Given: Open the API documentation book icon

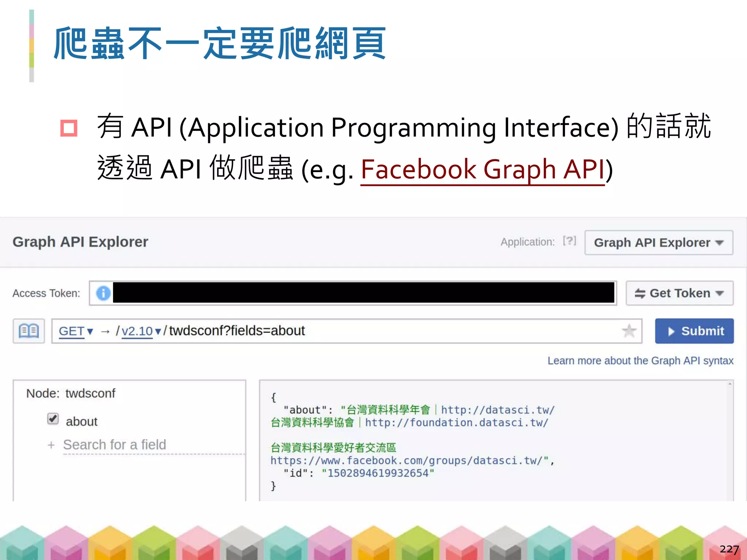Looking at the screenshot, I should point(29,331).
